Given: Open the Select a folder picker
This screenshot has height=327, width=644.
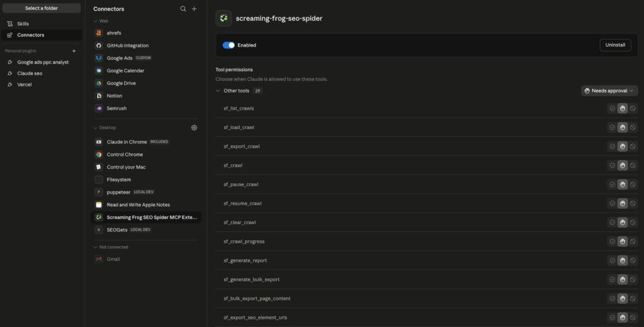Looking at the screenshot, I should [42, 8].
